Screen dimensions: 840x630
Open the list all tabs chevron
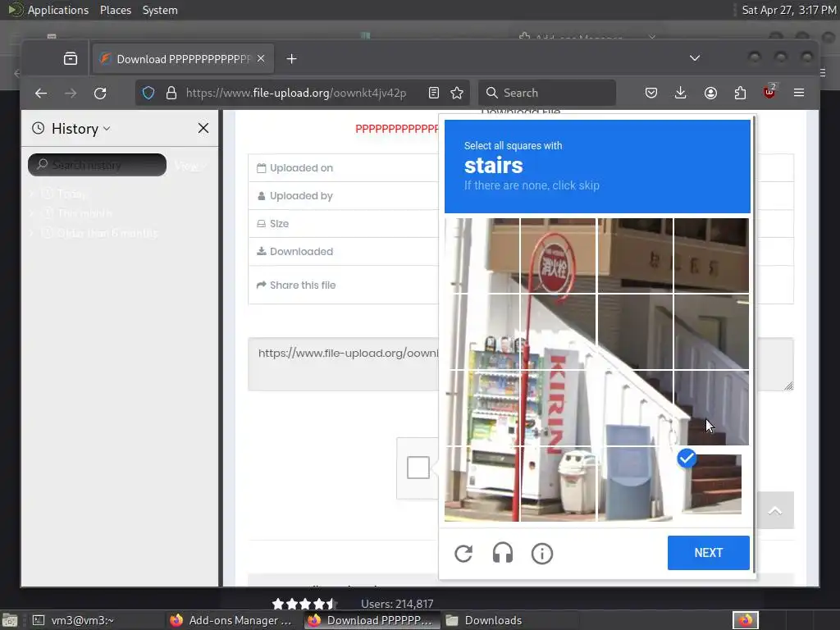tap(694, 58)
